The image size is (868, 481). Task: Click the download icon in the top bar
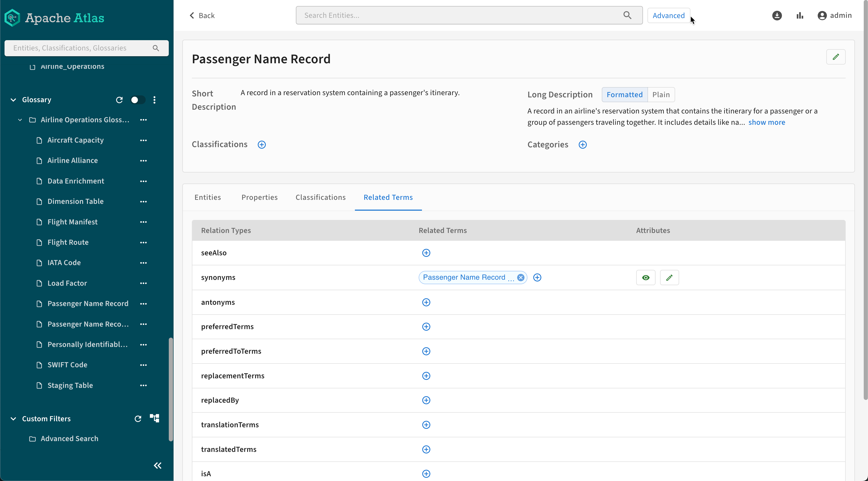coord(777,16)
